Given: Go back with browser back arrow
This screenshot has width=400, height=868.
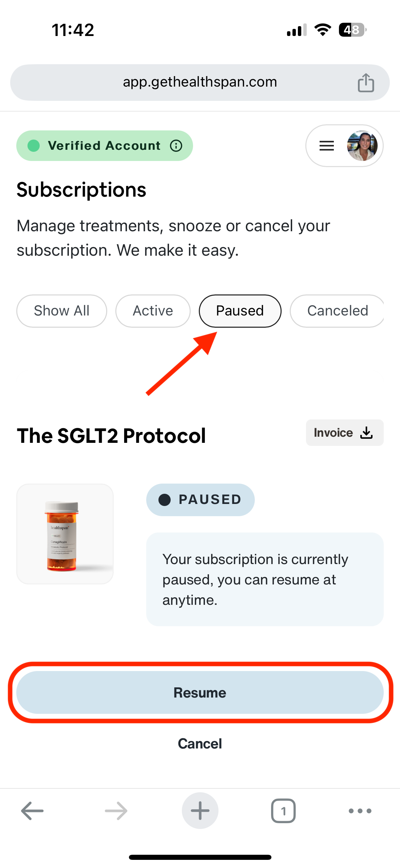Looking at the screenshot, I should (x=32, y=811).
